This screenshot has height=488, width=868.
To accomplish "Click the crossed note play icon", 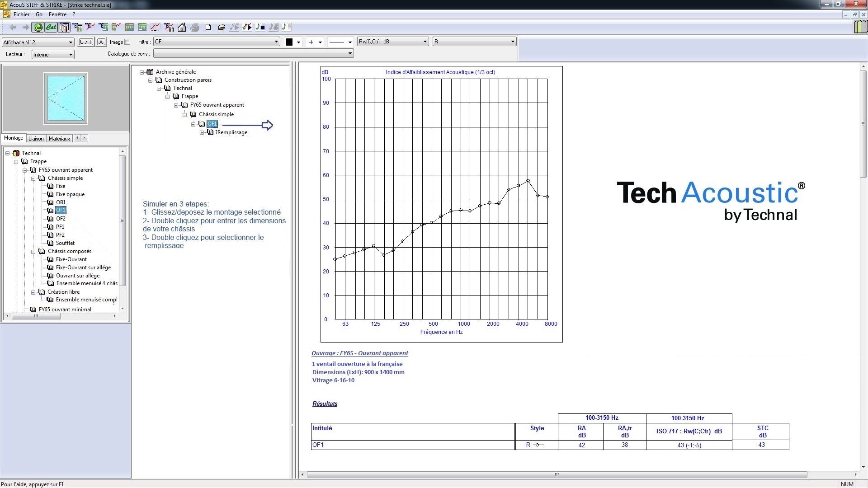I will click(247, 28).
